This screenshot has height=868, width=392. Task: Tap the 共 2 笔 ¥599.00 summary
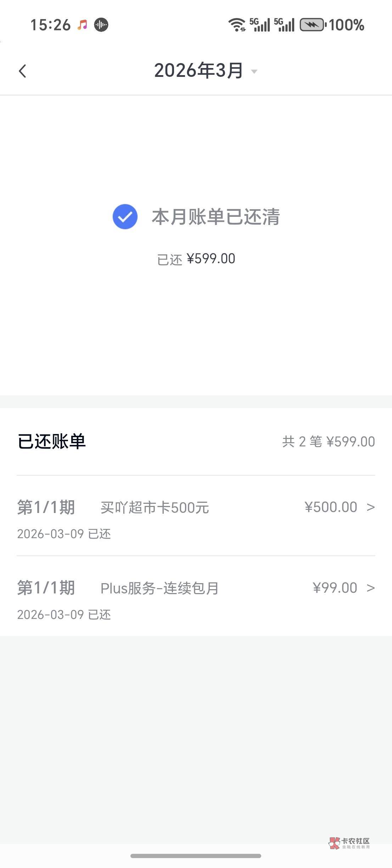coord(328,442)
